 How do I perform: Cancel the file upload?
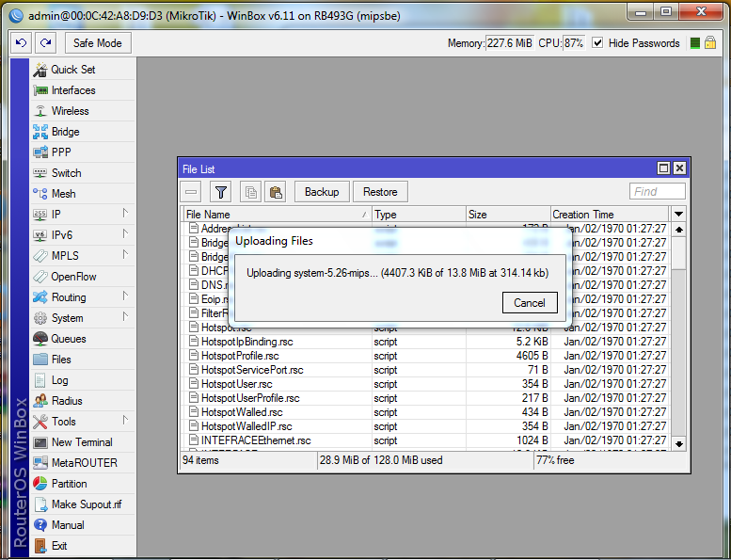pos(530,303)
